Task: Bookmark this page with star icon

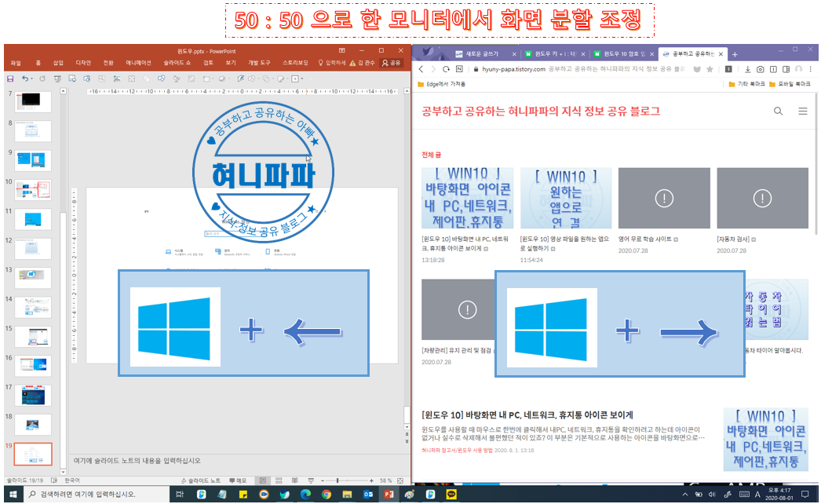Action: 710,69
